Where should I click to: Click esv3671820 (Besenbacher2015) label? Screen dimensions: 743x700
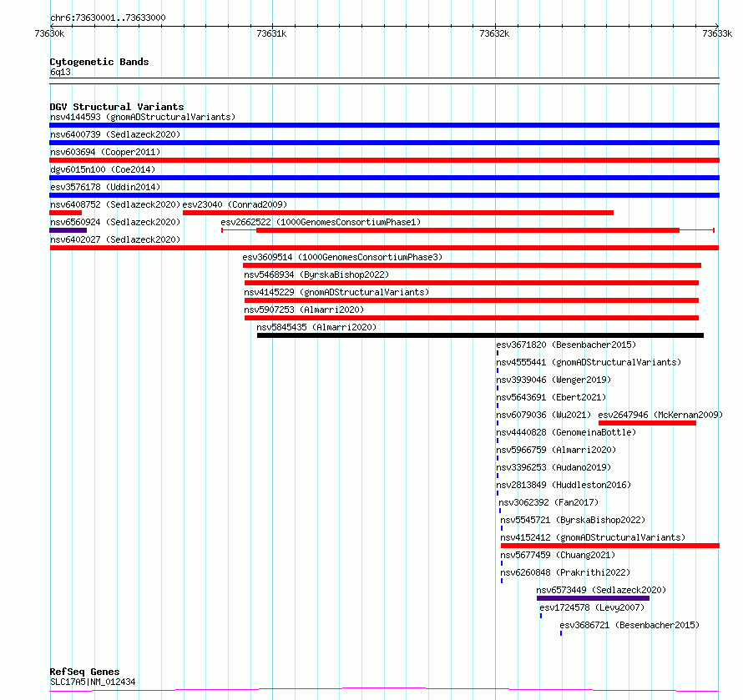[x=566, y=345]
